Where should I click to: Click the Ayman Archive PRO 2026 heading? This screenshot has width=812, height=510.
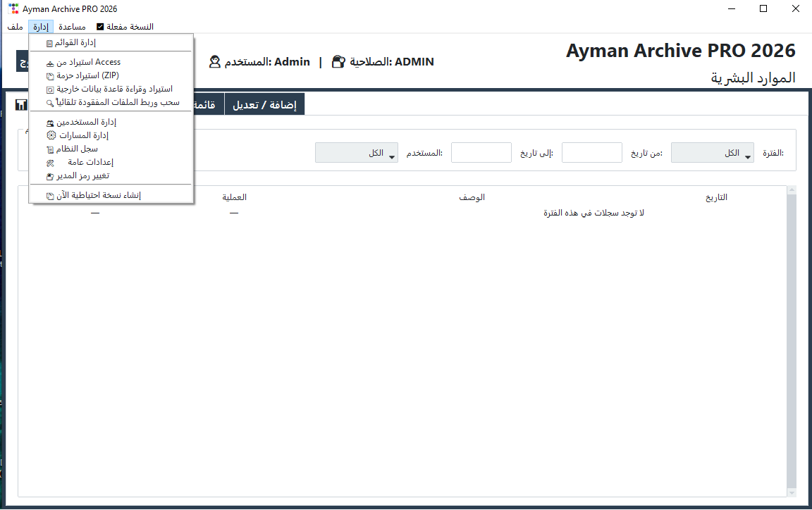point(680,51)
